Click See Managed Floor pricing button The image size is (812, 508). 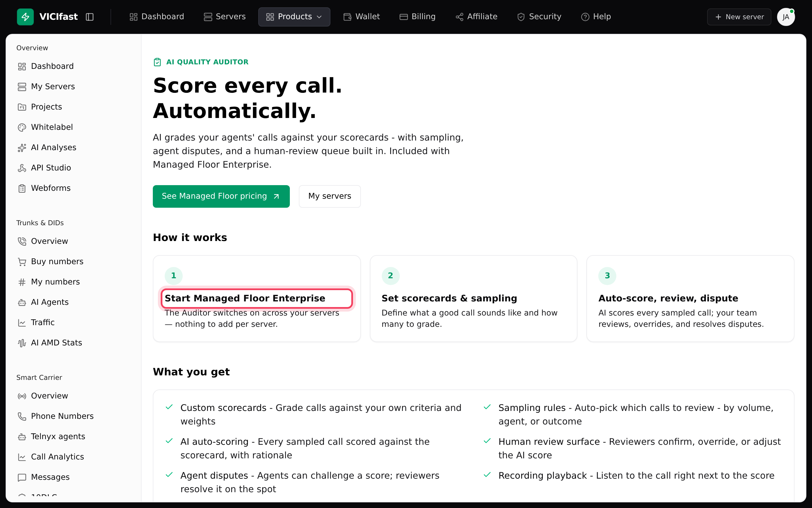[x=221, y=196]
